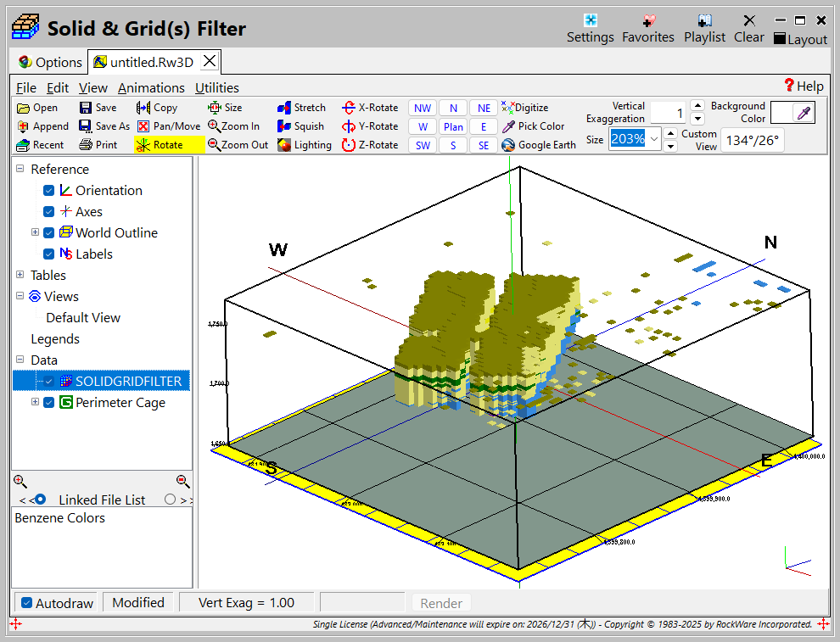Disable the Perimeter Cage checkbox

pyautogui.click(x=48, y=403)
